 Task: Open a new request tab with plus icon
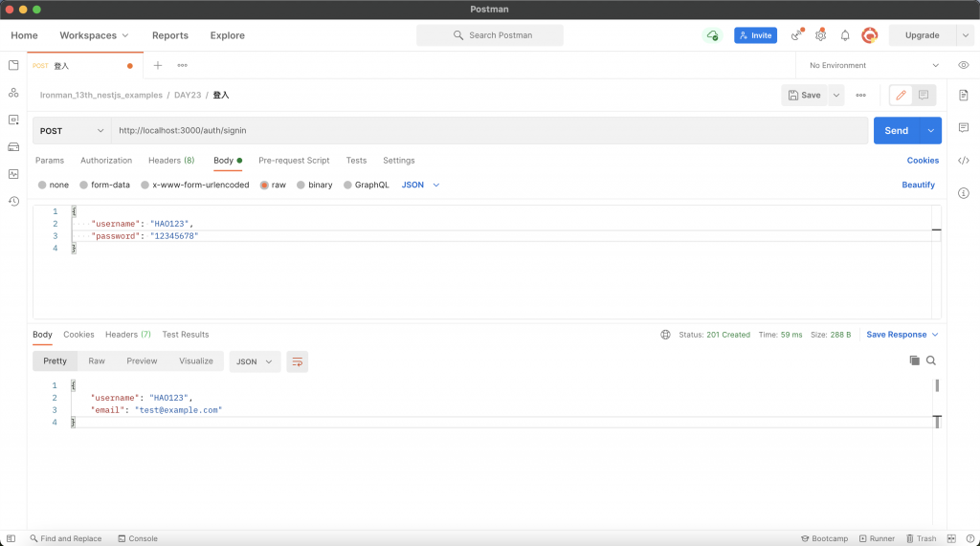[x=158, y=65]
